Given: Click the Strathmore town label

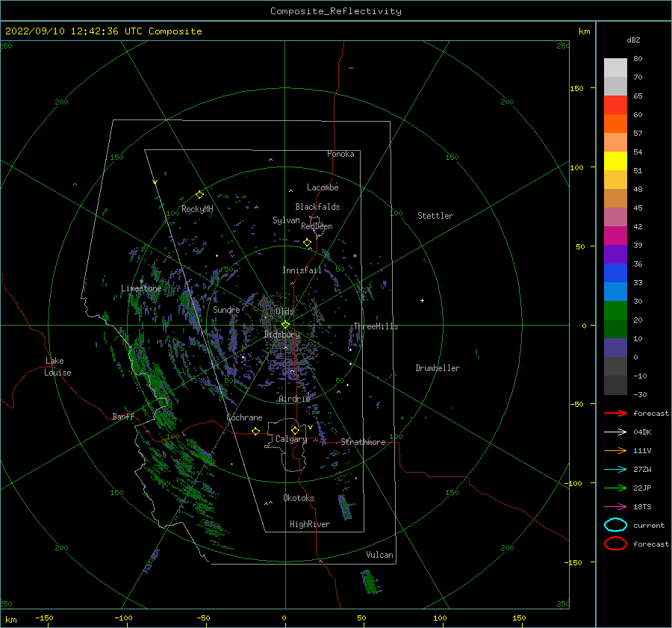Looking at the screenshot, I should (x=363, y=442).
